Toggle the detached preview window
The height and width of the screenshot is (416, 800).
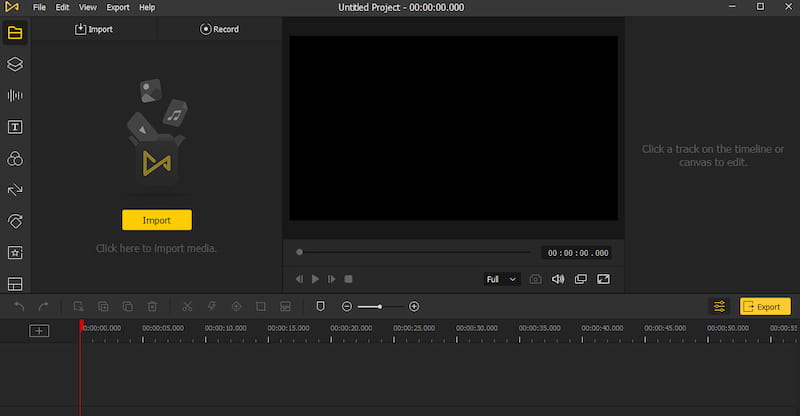tap(581, 279)
